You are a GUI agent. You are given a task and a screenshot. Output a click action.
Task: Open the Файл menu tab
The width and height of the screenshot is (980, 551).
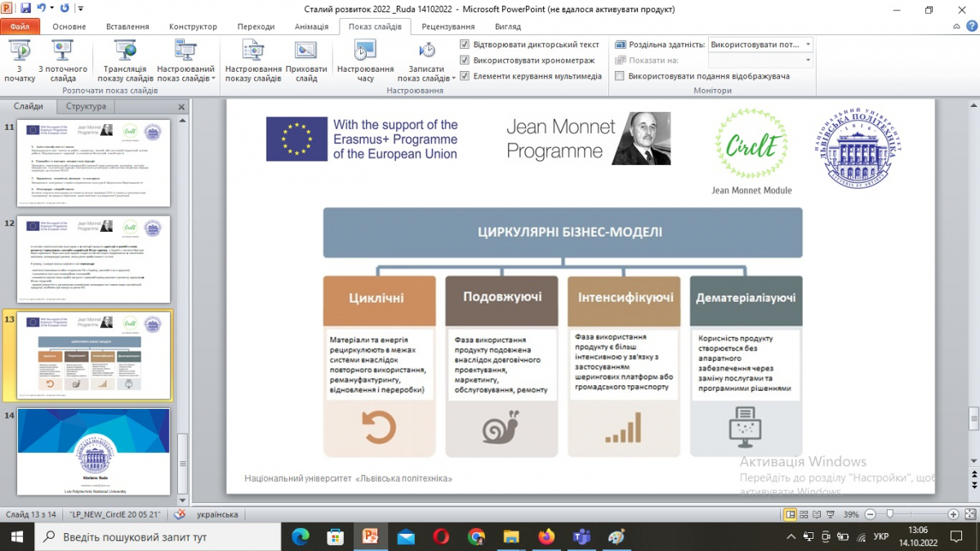click(x=20, y=26)
